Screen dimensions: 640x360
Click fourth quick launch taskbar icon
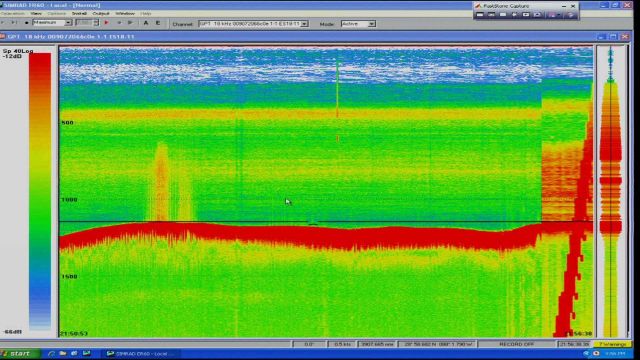point(86,353)
